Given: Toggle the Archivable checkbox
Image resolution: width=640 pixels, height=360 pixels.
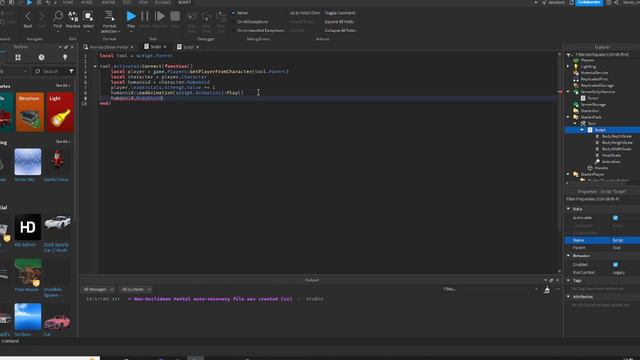Looking at the screenshot, I should pos(616,218).
